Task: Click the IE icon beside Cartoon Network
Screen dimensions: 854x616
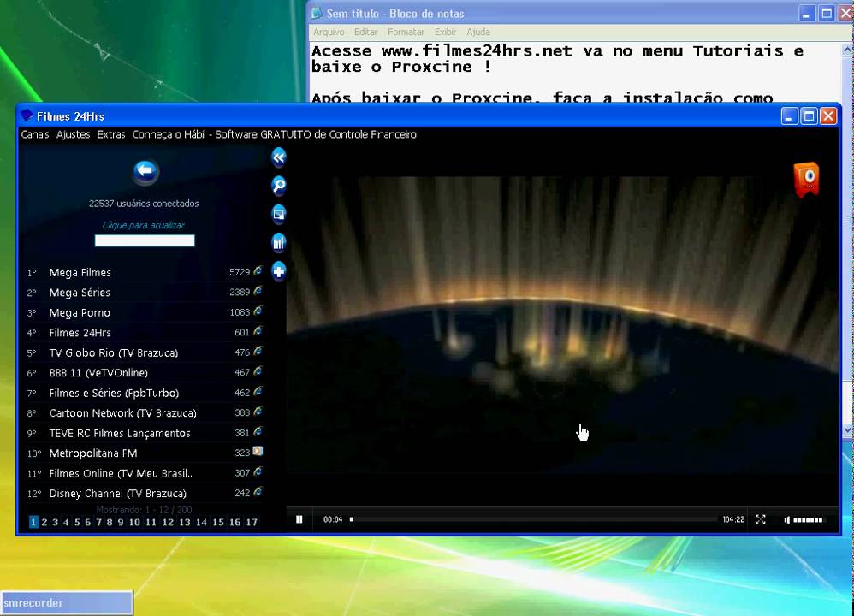Action: click(258, 412)
